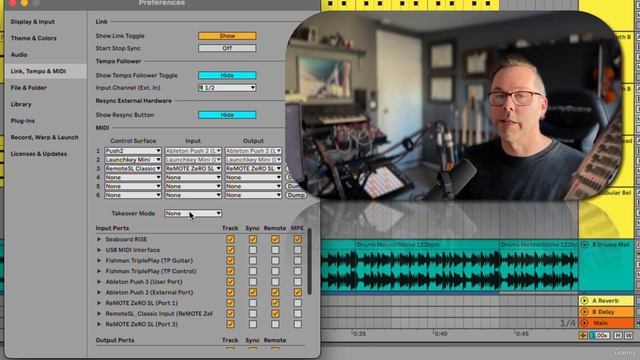Screen dimensions: 640x360
Task: Open Control Surface 3 RemoteSL Classic dropdown
Action: click(133, 169)
